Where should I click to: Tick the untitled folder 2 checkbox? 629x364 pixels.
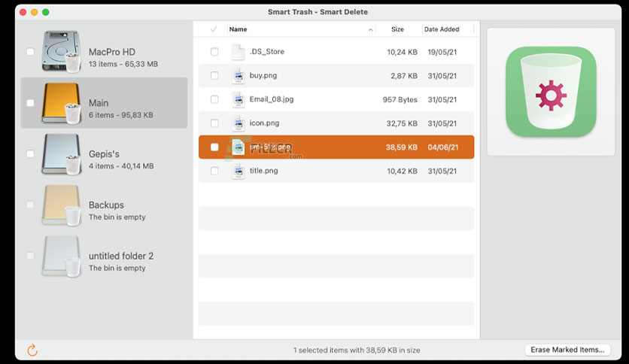click(x=30, y=256)
